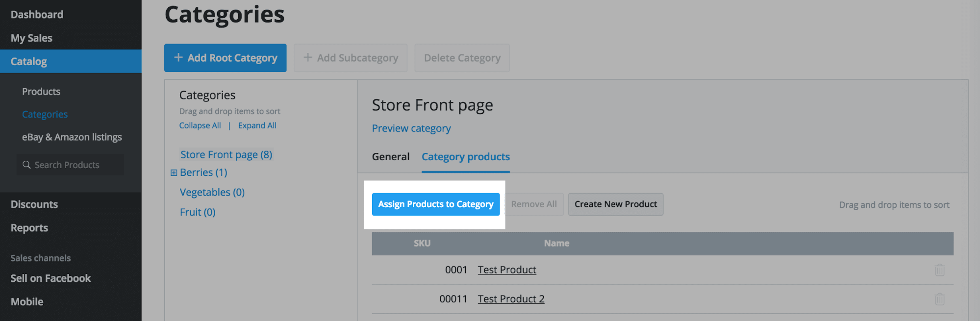Click Assign Products to Category button
The image size is (980, 321).
(435, 204)
